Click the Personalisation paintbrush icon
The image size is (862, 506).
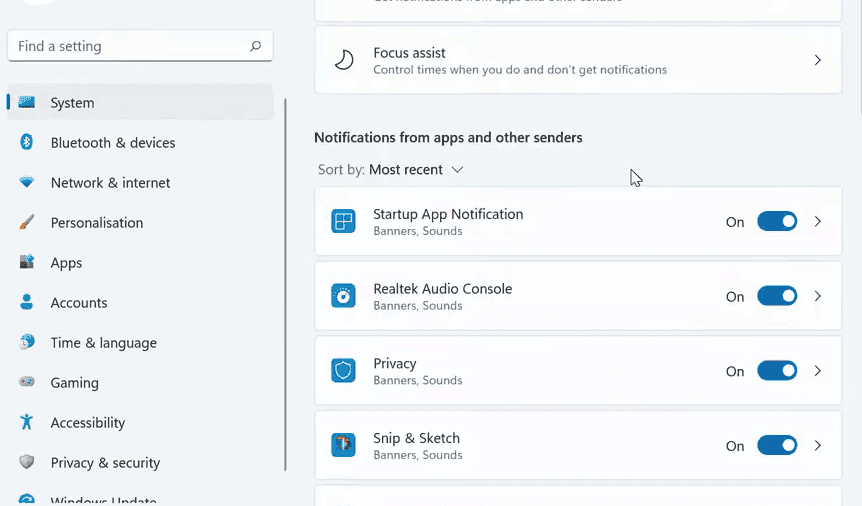pyautogui.click(x=26, y=222)
